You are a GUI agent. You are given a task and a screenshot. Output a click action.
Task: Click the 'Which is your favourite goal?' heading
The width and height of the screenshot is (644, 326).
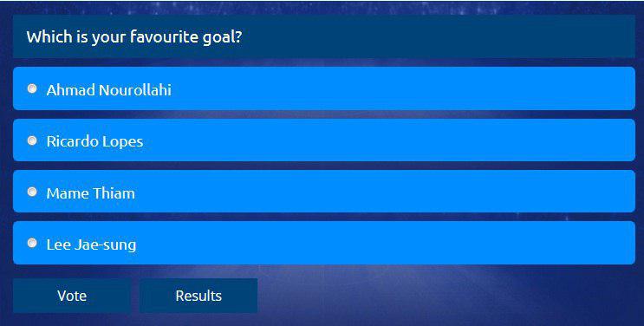[134, 37]
